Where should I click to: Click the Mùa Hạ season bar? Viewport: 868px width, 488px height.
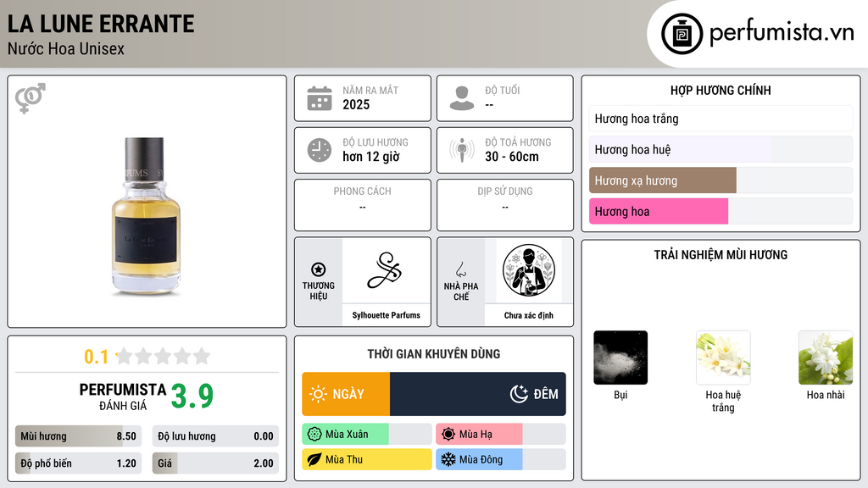point(500,435)
